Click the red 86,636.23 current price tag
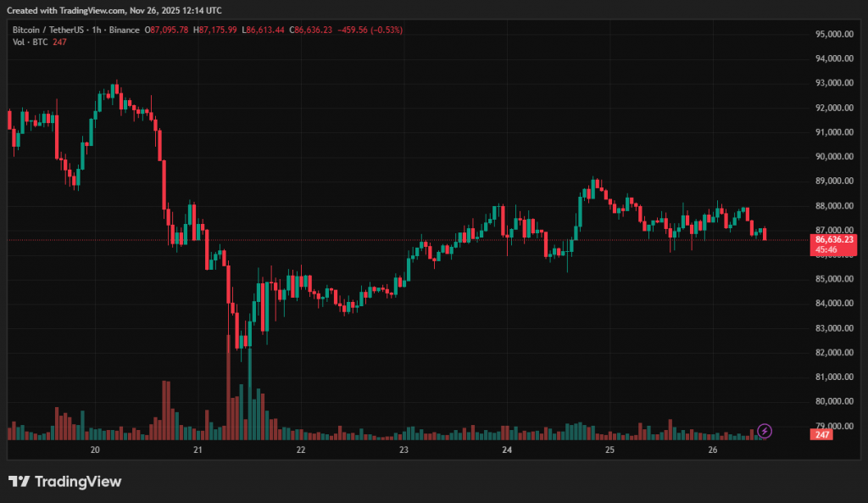Screen dimensions: 868x503 coord(821,240)
